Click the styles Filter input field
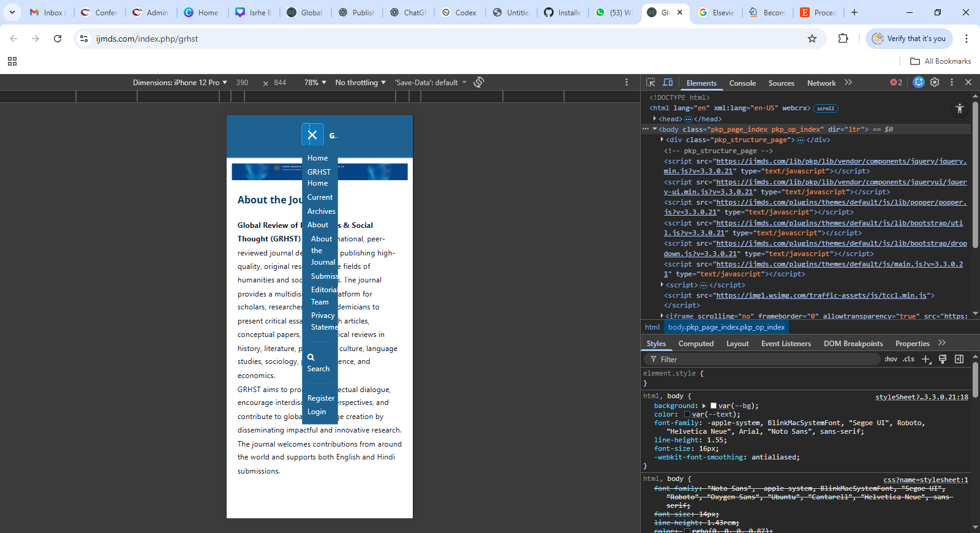This screenshot has height=533, width=980. [x=766, y=360]
